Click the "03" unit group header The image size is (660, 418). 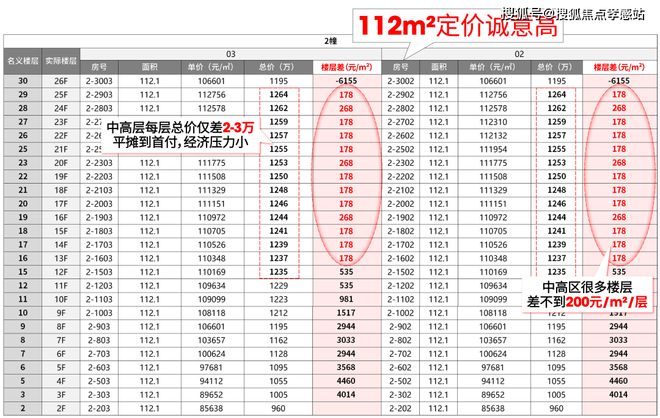231,54
